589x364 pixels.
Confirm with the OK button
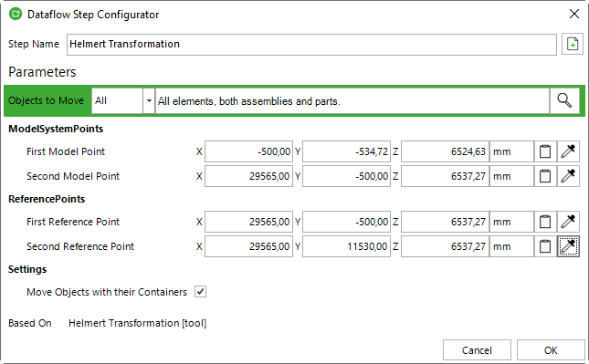(551, 350)
